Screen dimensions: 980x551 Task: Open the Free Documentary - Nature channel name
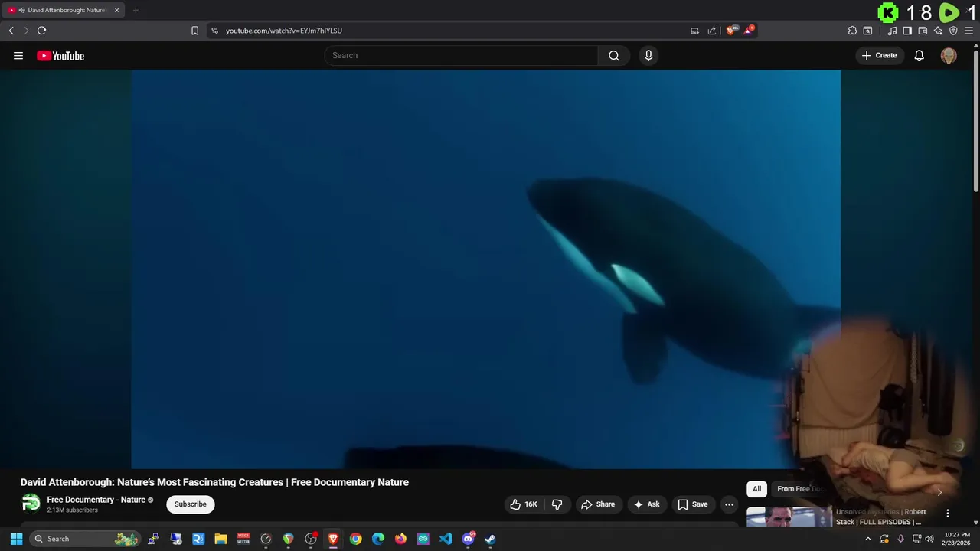pyautogui.click(x=96, y=500)
